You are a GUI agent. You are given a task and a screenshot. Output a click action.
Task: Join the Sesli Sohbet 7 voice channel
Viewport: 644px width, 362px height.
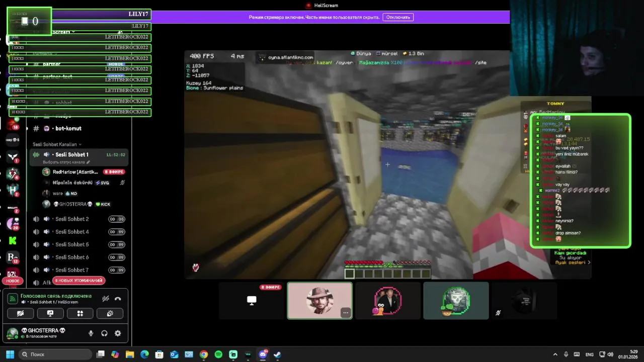click(x=79, y=270)
